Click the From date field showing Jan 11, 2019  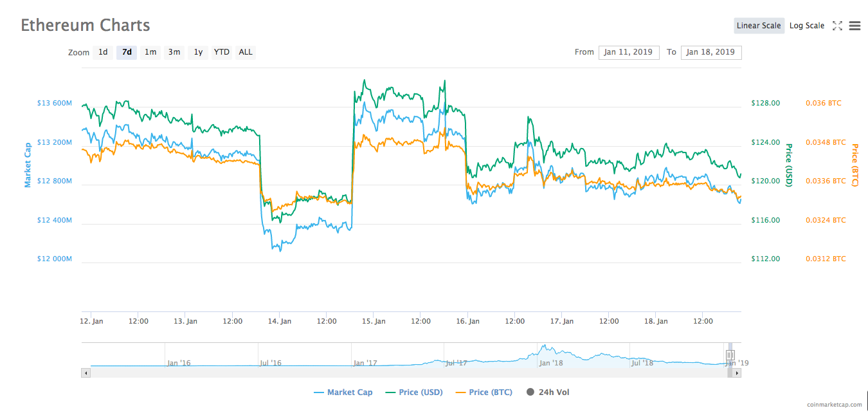629,52
